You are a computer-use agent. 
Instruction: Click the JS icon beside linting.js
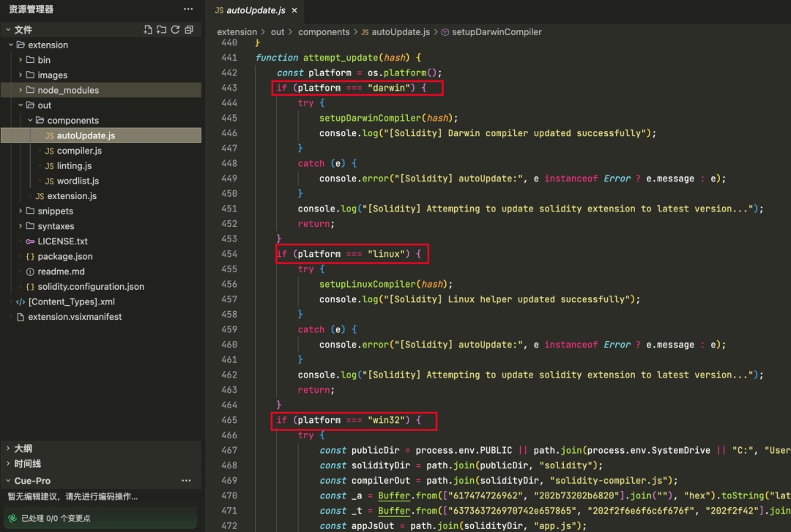[x=50, y=166]
